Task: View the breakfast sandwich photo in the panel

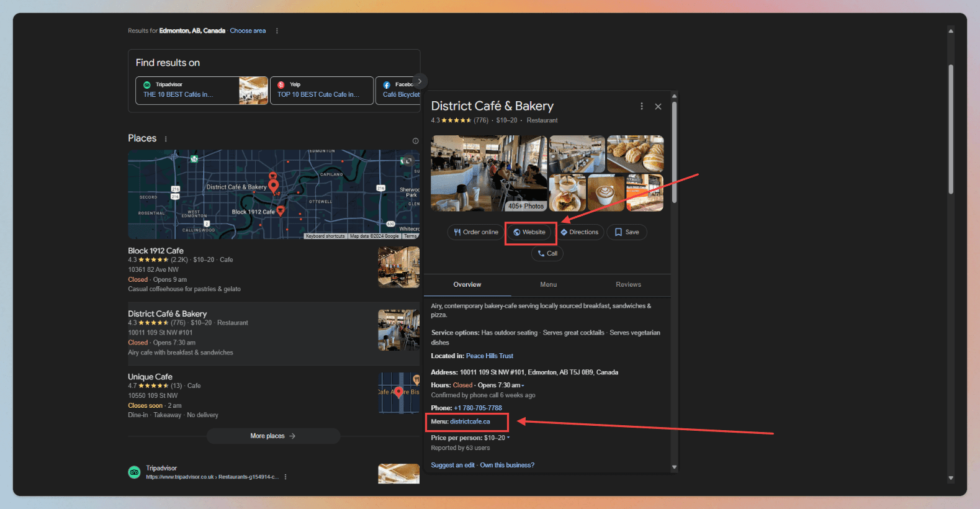Action: click(567, 193)
